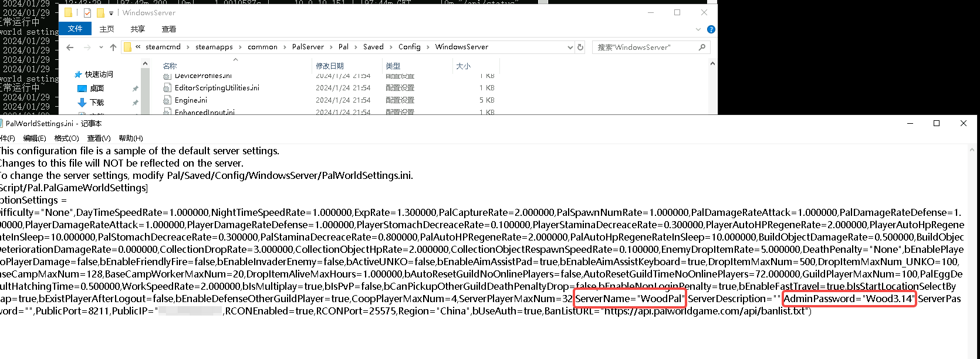
Task: Select the Engine.ini file
Action: (191, 100)
